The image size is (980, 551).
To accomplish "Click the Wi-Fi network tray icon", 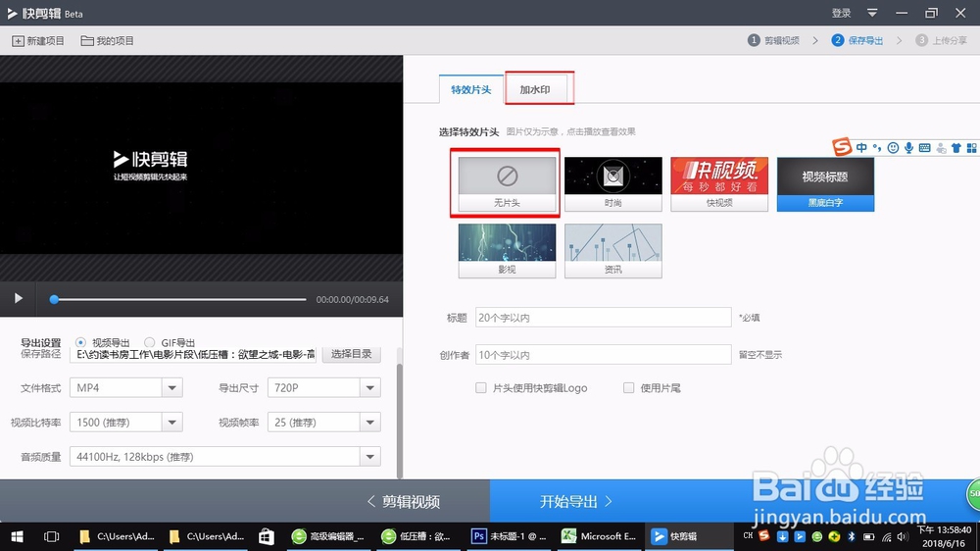I will 886,536.
